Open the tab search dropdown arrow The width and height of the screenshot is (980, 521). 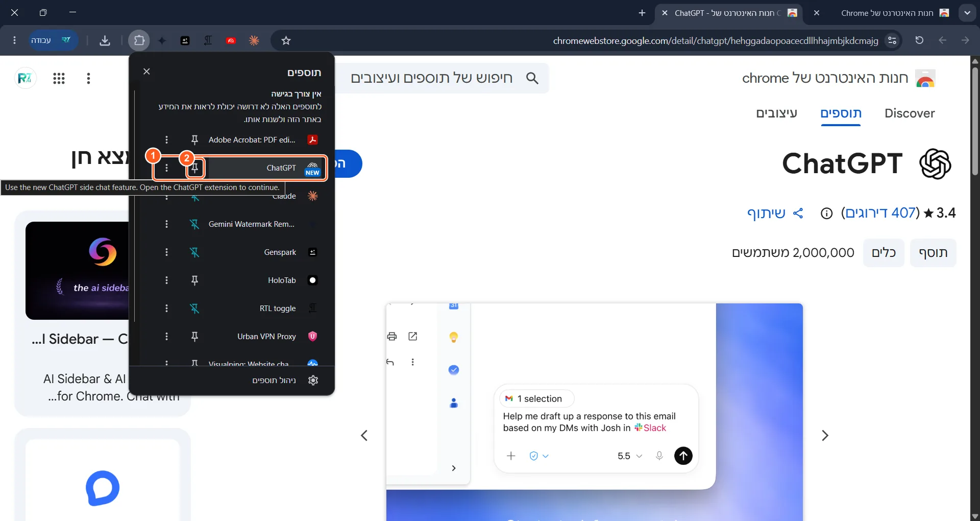pyautogui.click(x=967, y=13)
